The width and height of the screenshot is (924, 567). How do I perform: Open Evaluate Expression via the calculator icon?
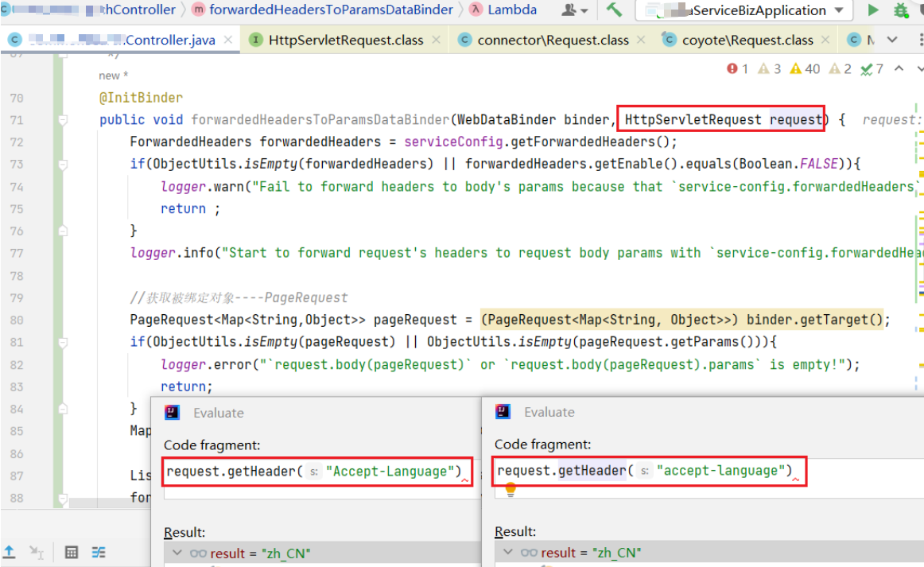72,552
